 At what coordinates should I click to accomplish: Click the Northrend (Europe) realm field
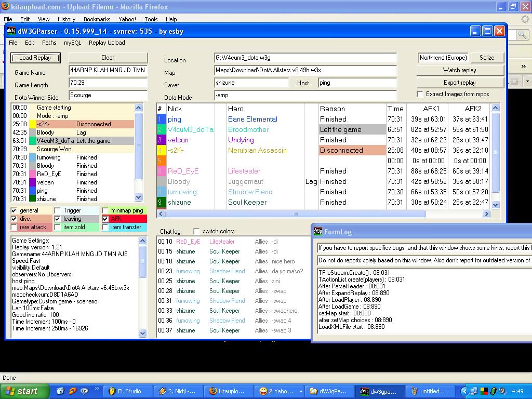[x=443, y=58]
